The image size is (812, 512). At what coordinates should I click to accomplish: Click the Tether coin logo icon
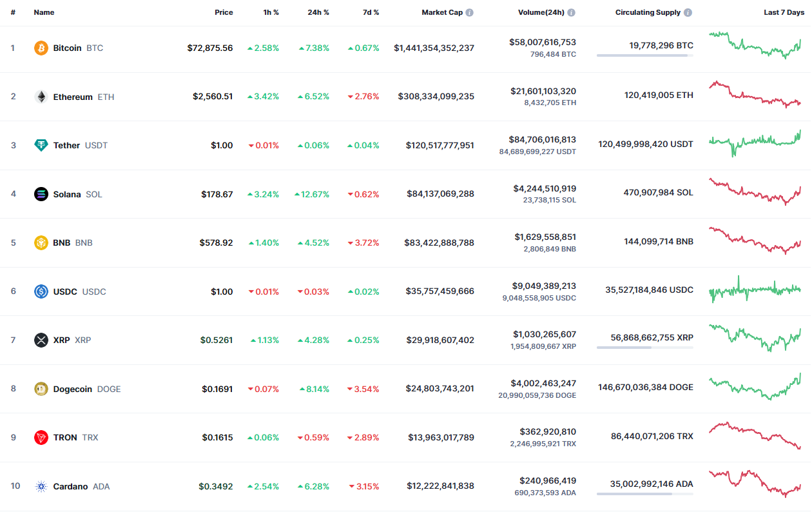click(41, 145)
